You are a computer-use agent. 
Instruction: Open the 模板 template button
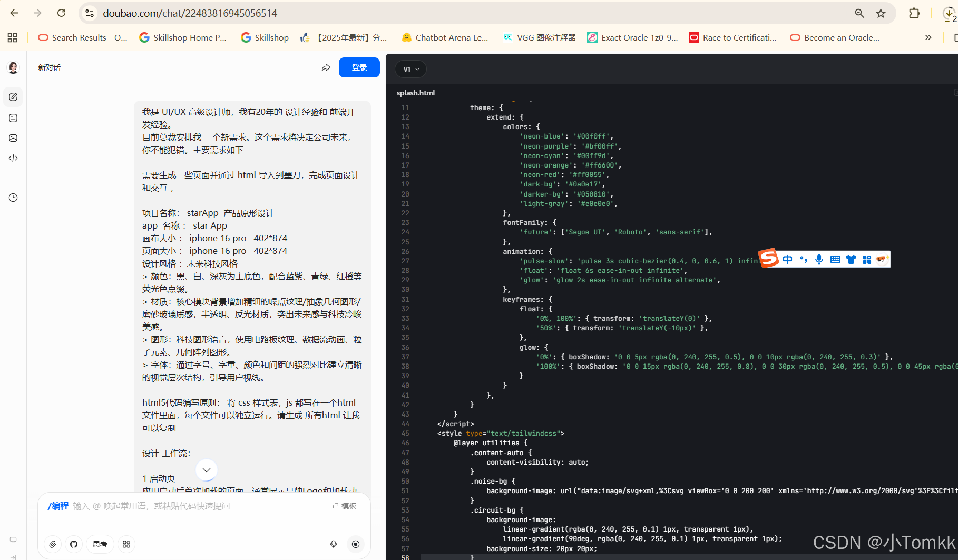tap(345, 506)
